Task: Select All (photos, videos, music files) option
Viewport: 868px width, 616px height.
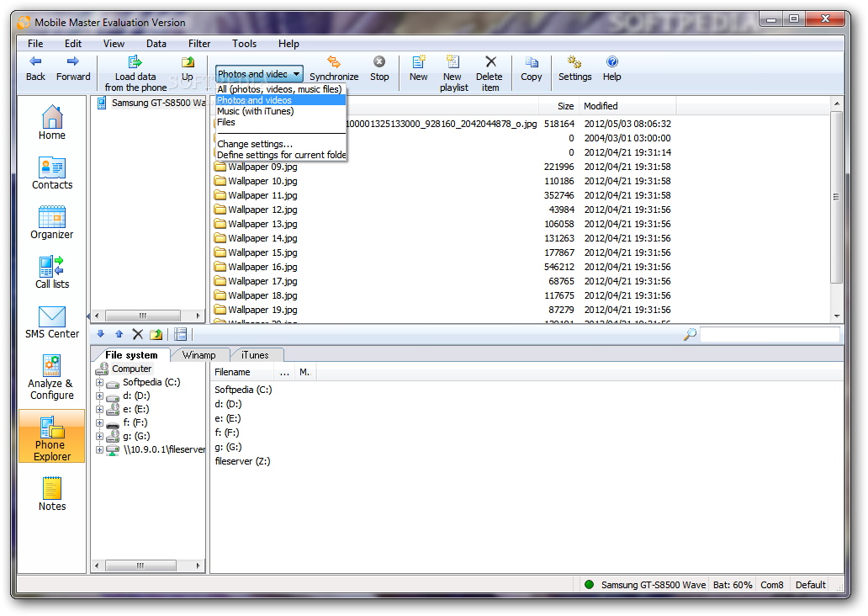Action: pyautogui.click(x=280, y=89)
